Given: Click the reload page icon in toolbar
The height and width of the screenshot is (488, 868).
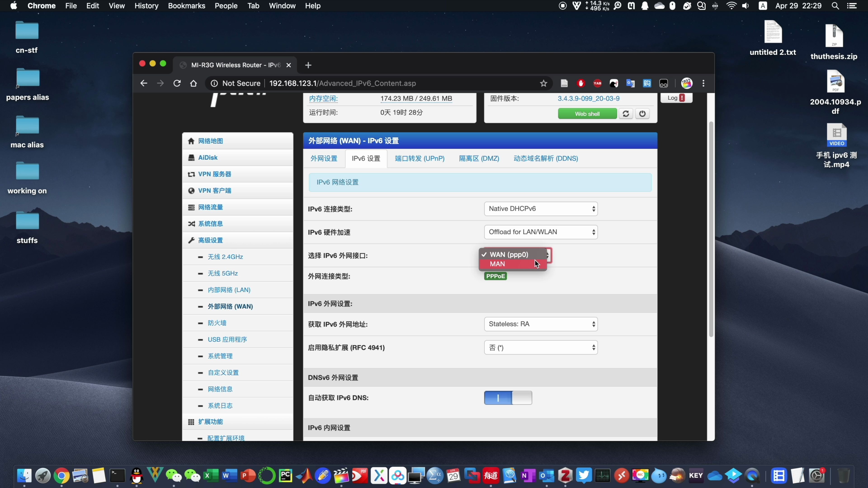Looking at the screenshot, I should pos(177,83).
